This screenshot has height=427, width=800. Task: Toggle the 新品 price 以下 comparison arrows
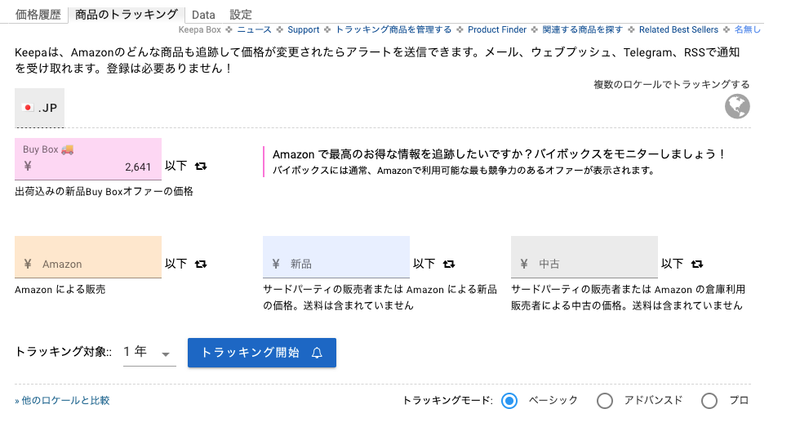448,264
